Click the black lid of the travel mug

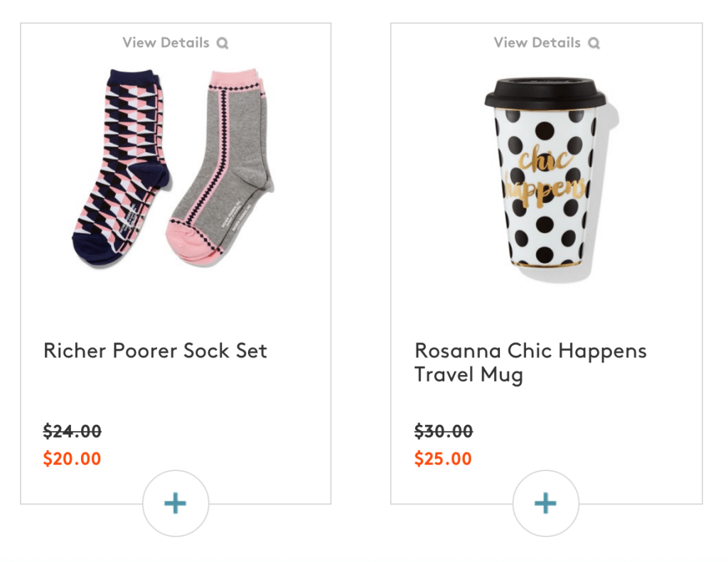(x=545, y=94)
